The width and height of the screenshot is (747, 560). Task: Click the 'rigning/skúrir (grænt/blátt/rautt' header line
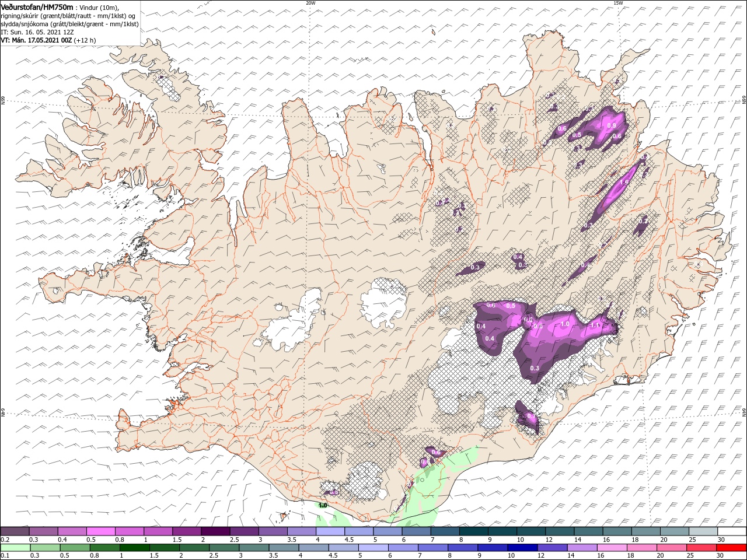click(68, 16)
